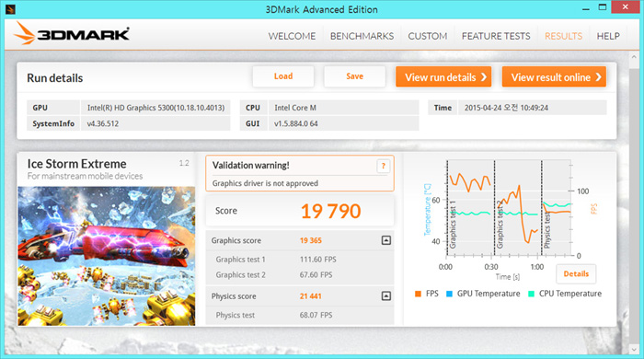
Task: Open the HELP tab
Action: click(x=608, y=36)
